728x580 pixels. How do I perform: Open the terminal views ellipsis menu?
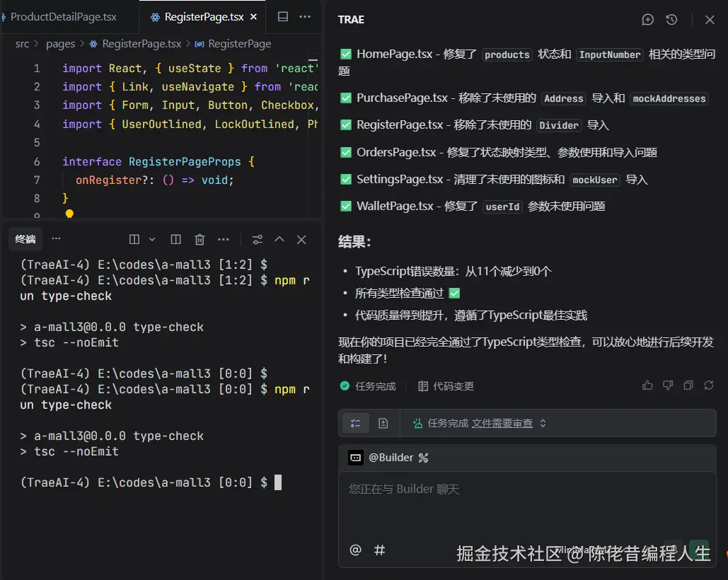pyautogui.click(x=224, y=239)
